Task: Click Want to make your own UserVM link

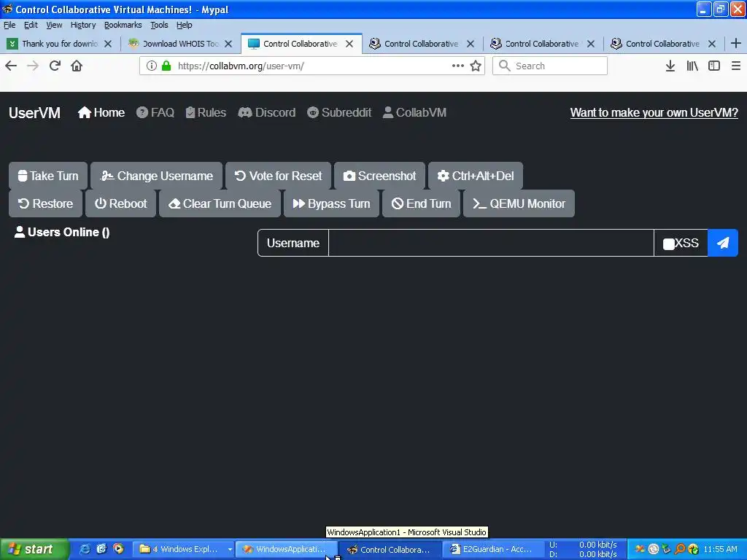Action: coord(654,112)
